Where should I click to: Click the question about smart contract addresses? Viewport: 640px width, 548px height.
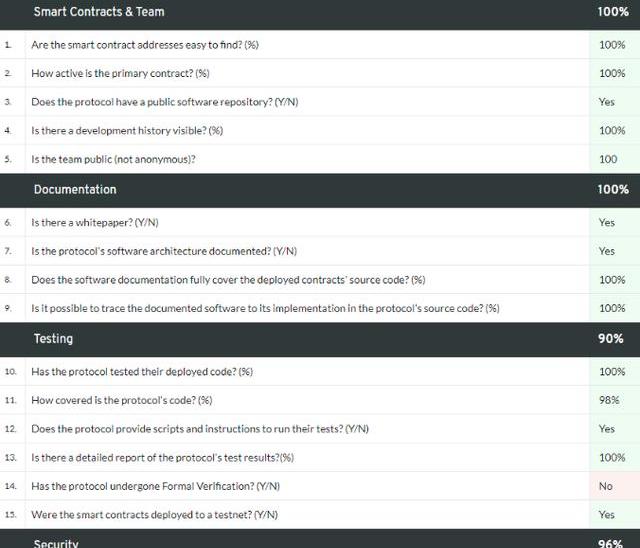pyautogui.click(x=145, y=45)
